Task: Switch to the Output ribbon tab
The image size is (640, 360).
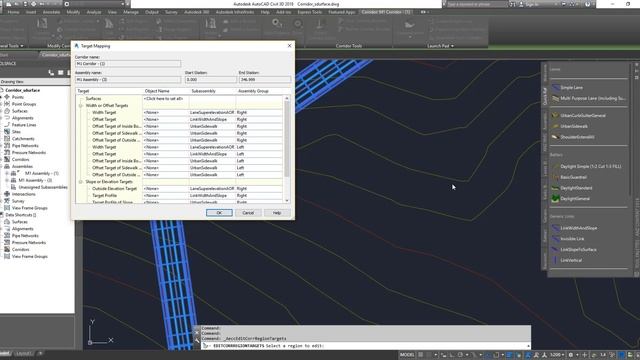Action: pos(151,12)
